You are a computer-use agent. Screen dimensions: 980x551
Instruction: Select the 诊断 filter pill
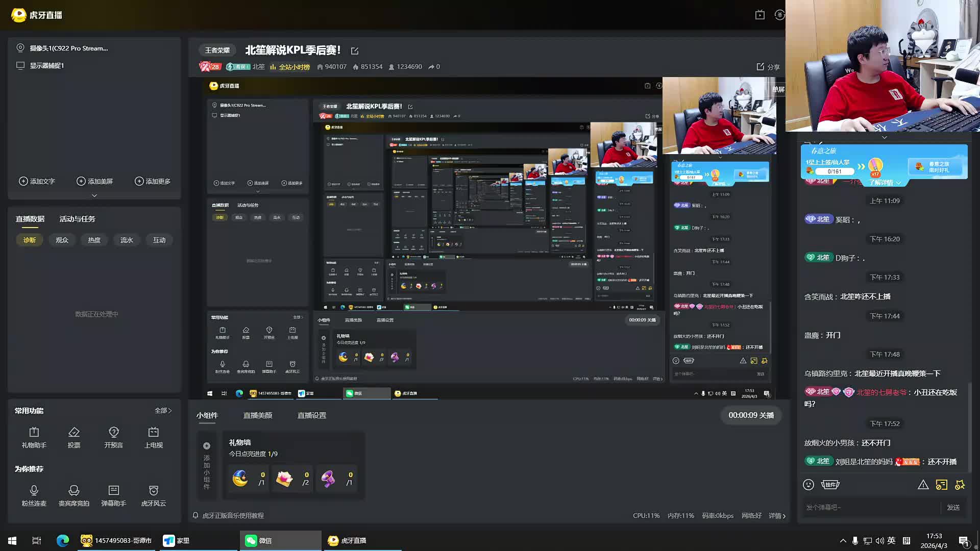click(30, 240)
